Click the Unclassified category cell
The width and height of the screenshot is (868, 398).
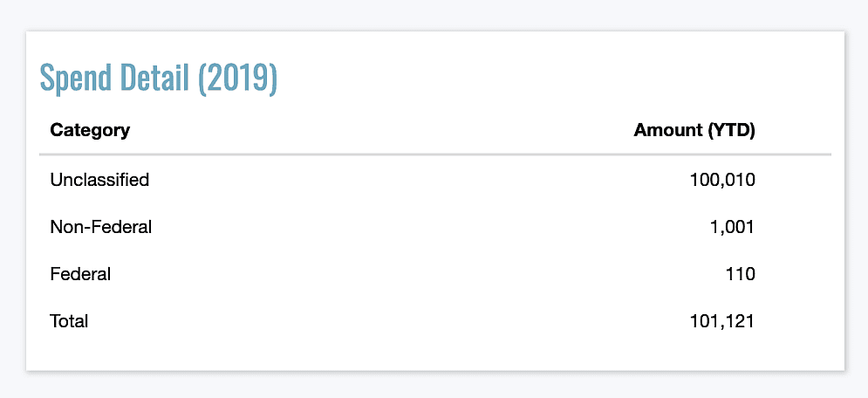(99, 179)
